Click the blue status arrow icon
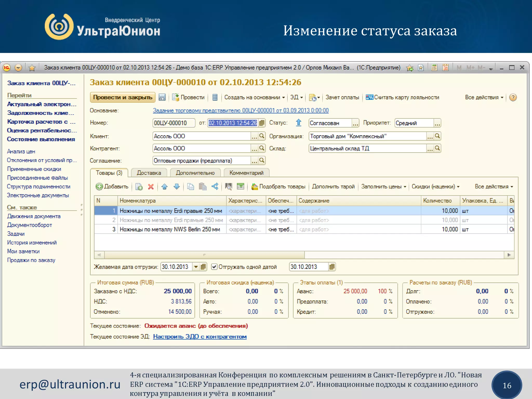 [x=299, y=122]
